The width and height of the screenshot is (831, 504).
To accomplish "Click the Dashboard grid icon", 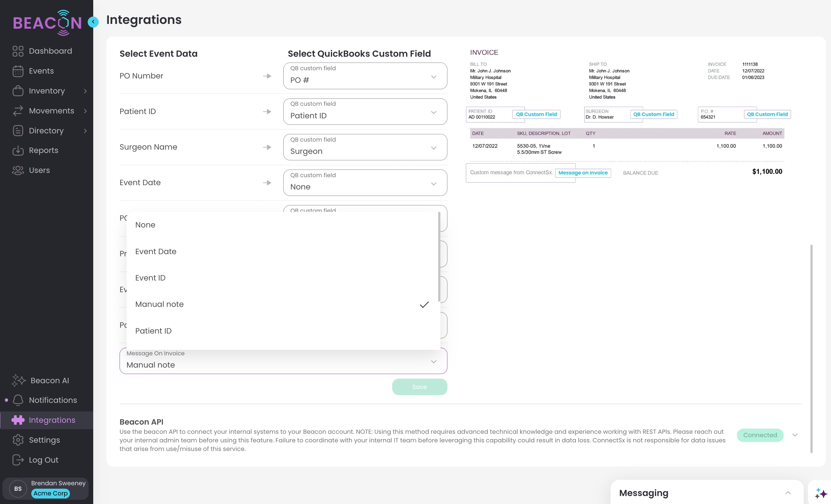I will pos(18,51).
